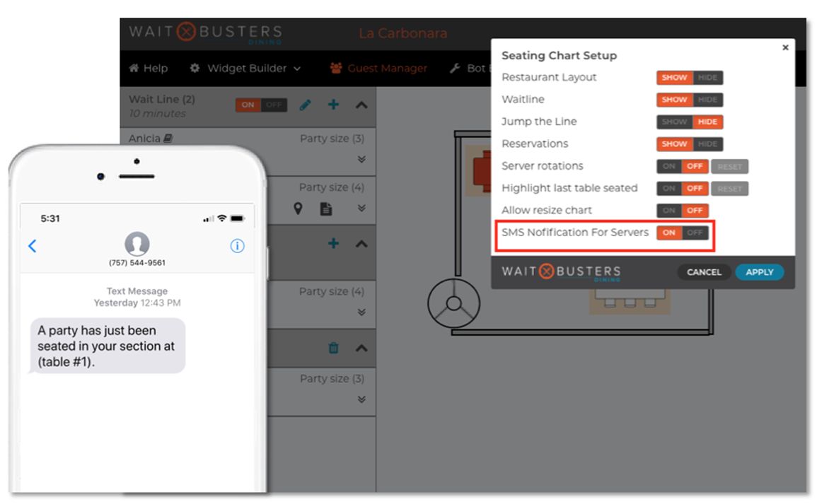Viewport: 817px width, 504px height.
Task: Click the wrench icon beside Bot
Action: point(455,68)
